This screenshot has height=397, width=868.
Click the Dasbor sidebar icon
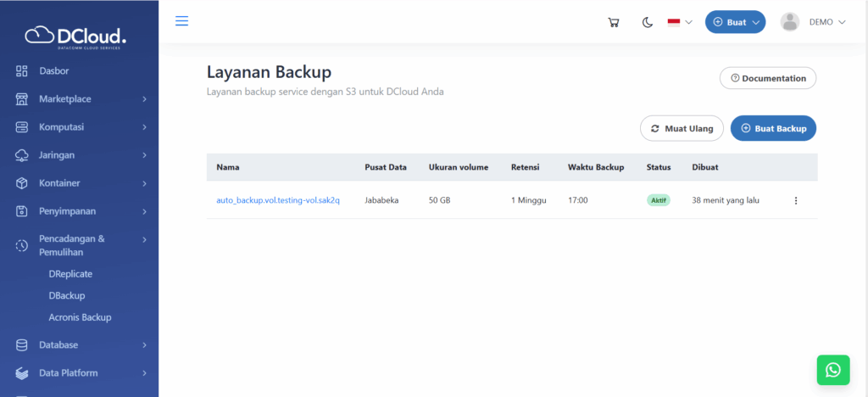(x=22, y=70)
